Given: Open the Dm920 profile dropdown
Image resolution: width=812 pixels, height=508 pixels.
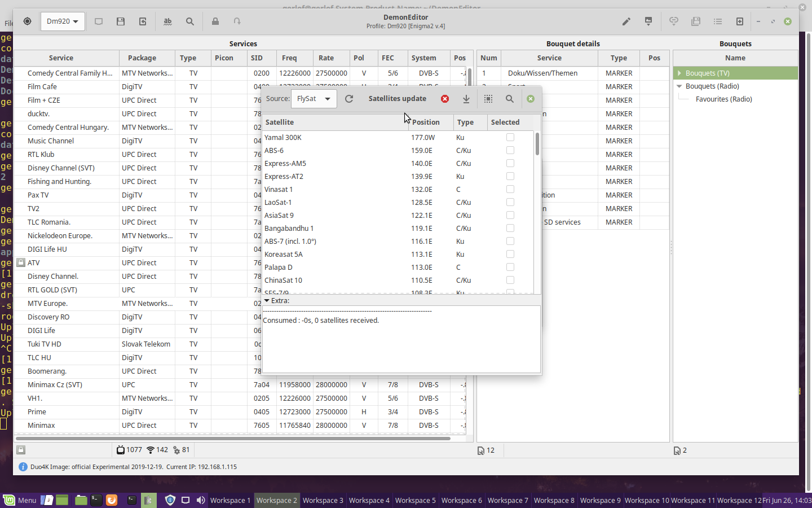Looking at the screenshot, I should 63,21.
